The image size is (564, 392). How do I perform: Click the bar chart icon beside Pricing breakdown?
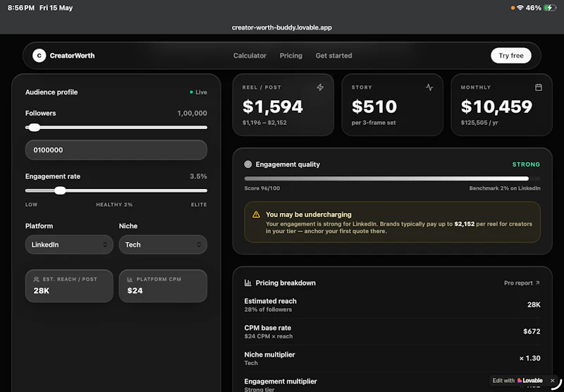click(x=248, y=283)
